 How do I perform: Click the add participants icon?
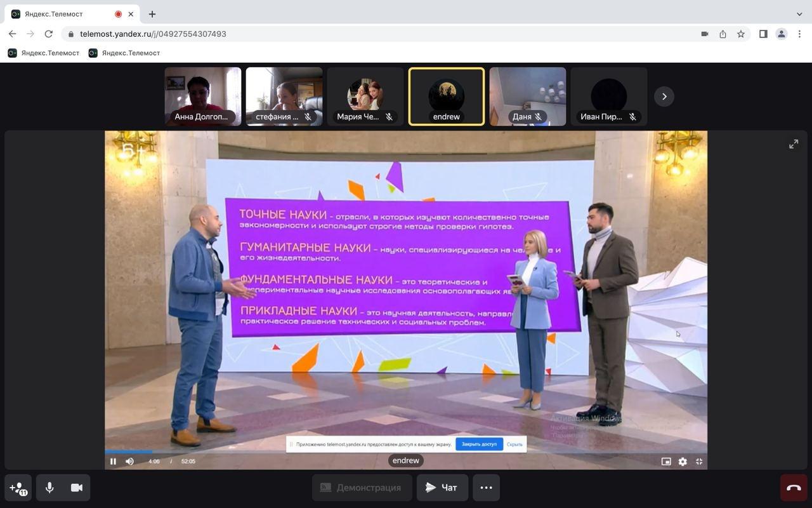[x=18, y=488]
